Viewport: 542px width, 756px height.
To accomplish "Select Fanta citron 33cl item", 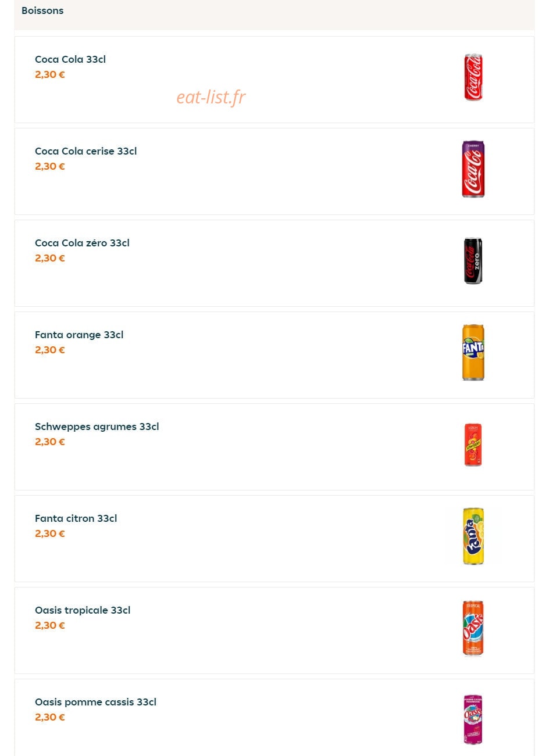I will point(76,518).
